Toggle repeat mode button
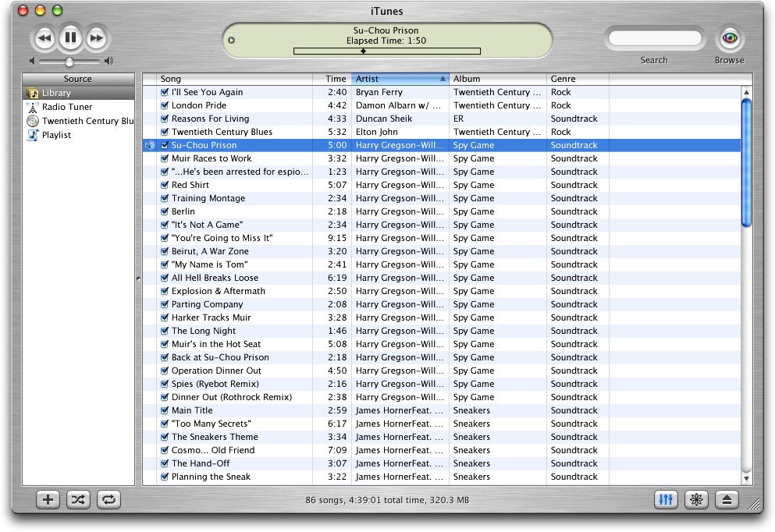 pos(108,500)
